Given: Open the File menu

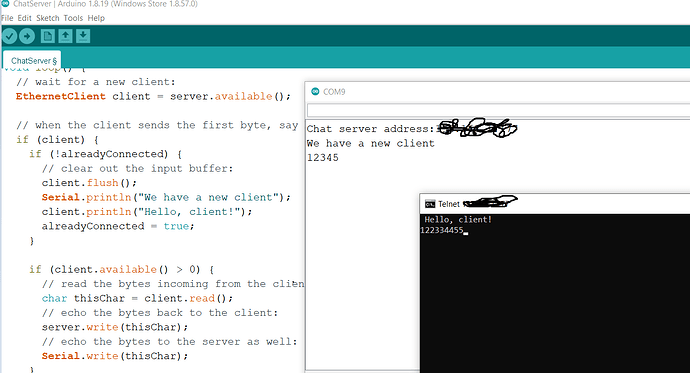Looking at the screenshot, I should click(x=7, y=18).
